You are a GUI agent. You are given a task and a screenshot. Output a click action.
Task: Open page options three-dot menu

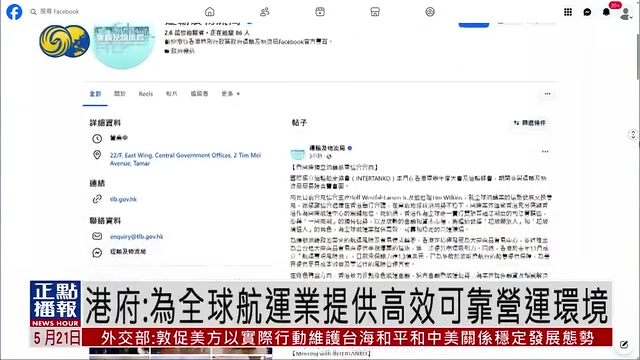point(547,94)
